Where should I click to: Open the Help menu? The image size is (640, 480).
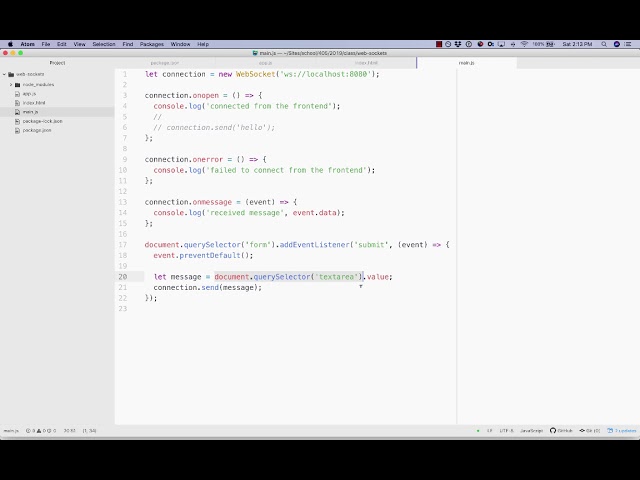(203, 44)
